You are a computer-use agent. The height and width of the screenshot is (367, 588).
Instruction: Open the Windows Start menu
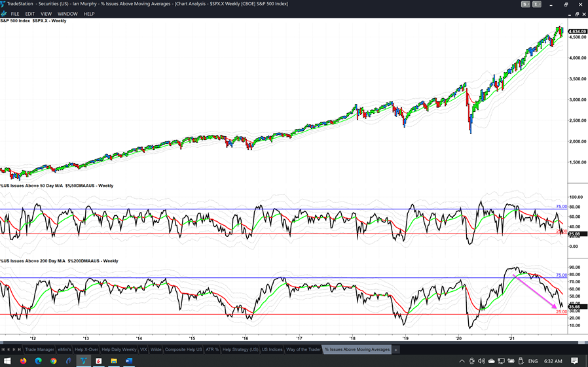pyautogui.click(x=7, y=360)
